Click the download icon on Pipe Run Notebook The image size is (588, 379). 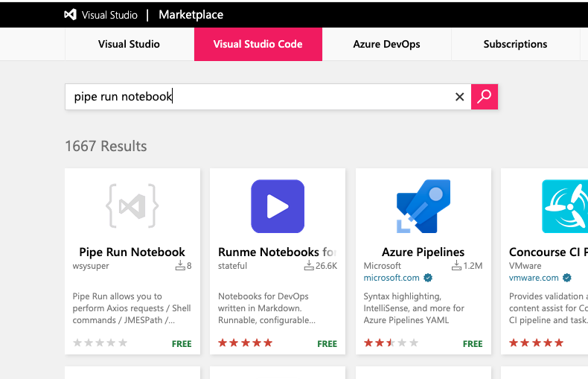pos(180,265)
